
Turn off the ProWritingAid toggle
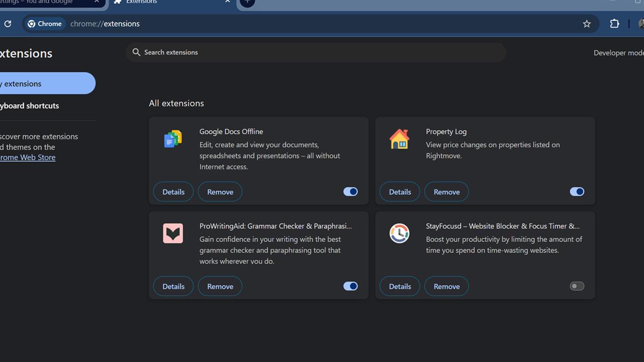click(351, 286)
